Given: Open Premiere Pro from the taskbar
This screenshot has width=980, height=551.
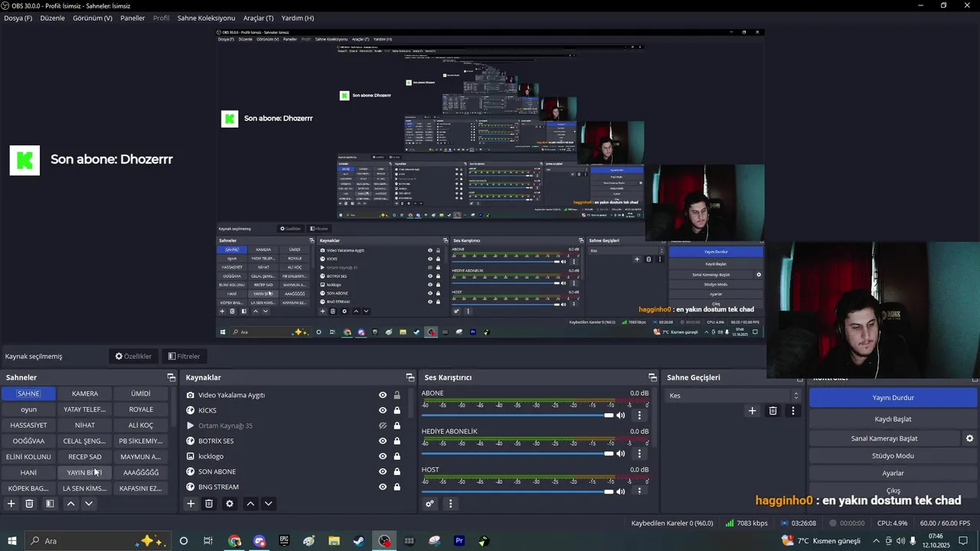Looking at the screenshot, I should click(x=459, y=541).
